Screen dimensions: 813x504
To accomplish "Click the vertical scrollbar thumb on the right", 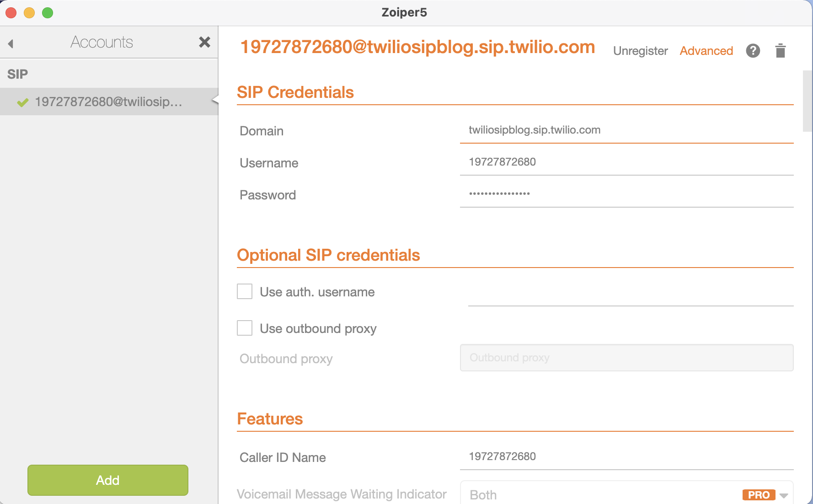I will (808, 101).
